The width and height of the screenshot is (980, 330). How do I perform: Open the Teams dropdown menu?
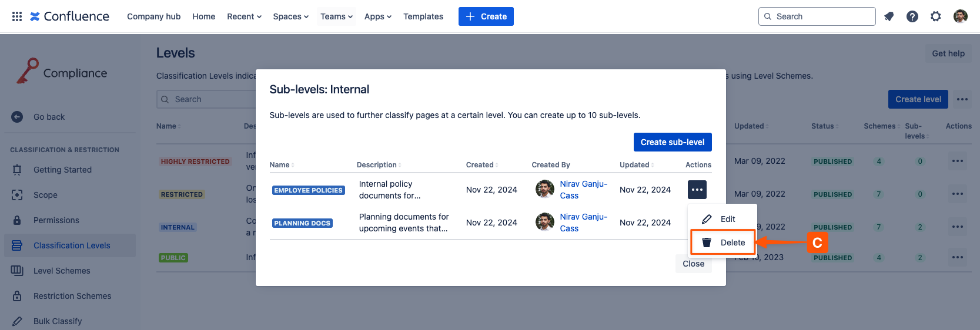point(336,16)
